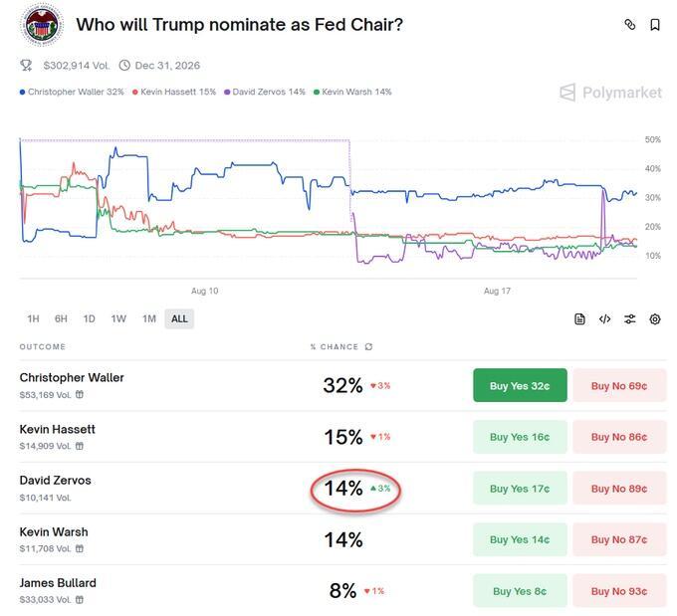Buy No 86¢ for Kevin Hassett
The image size is (677, 616).
pos(618,437)
